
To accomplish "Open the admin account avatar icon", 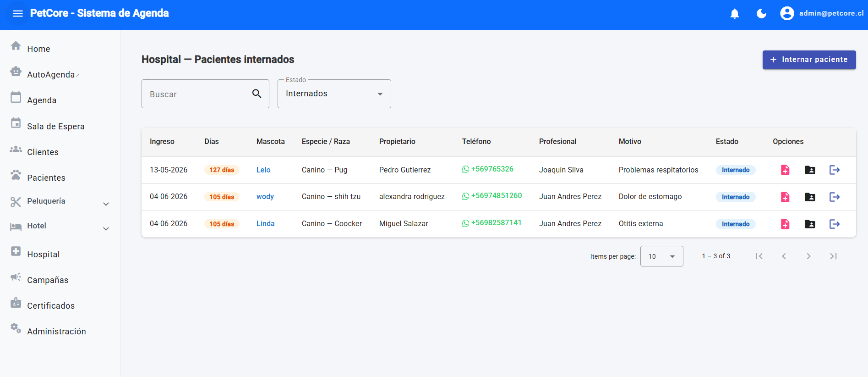I will pyautogui.click(x=787, y=13).
